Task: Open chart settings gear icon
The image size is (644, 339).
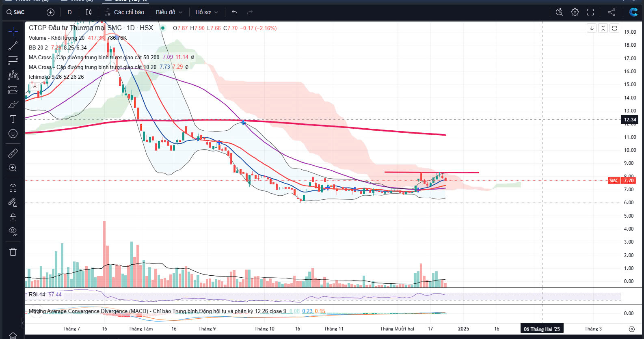Action: (575, 12)
